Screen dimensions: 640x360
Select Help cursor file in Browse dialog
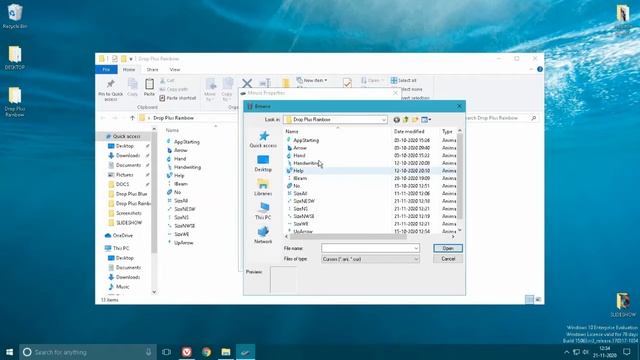point(298,171)
